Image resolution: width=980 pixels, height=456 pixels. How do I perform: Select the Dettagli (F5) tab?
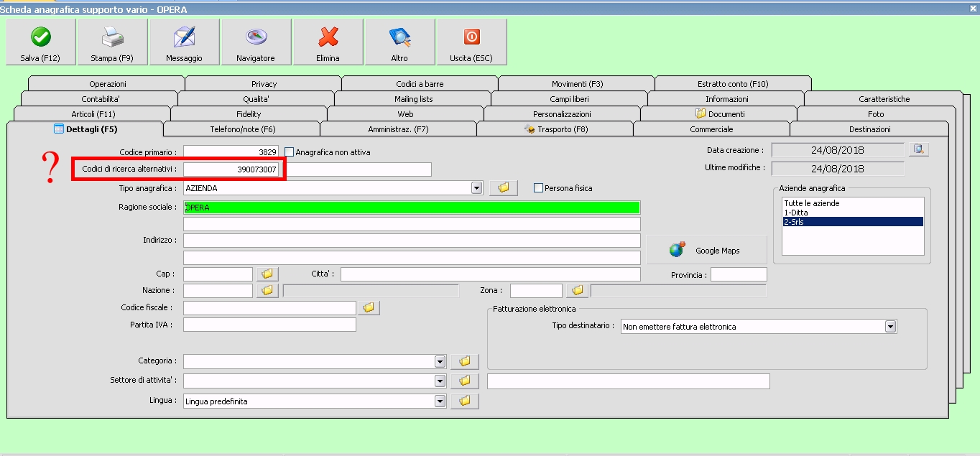tap(85, 129)
